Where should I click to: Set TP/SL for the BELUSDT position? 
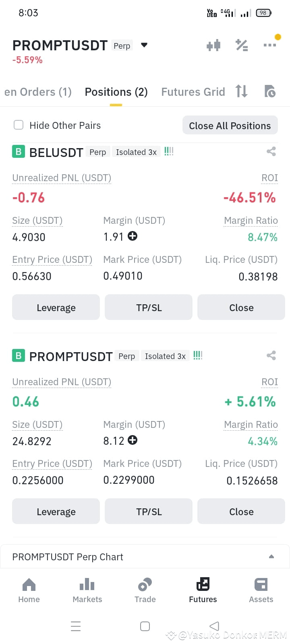149,308
